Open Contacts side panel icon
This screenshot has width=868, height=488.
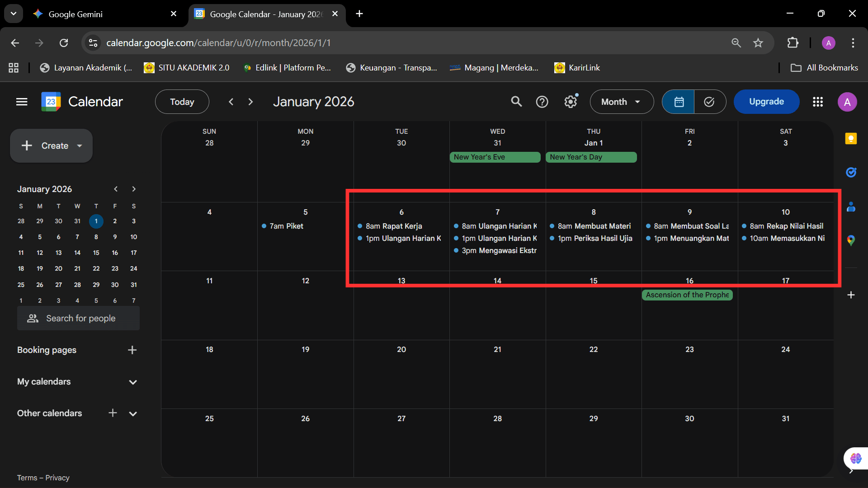(x=851, y=207)
